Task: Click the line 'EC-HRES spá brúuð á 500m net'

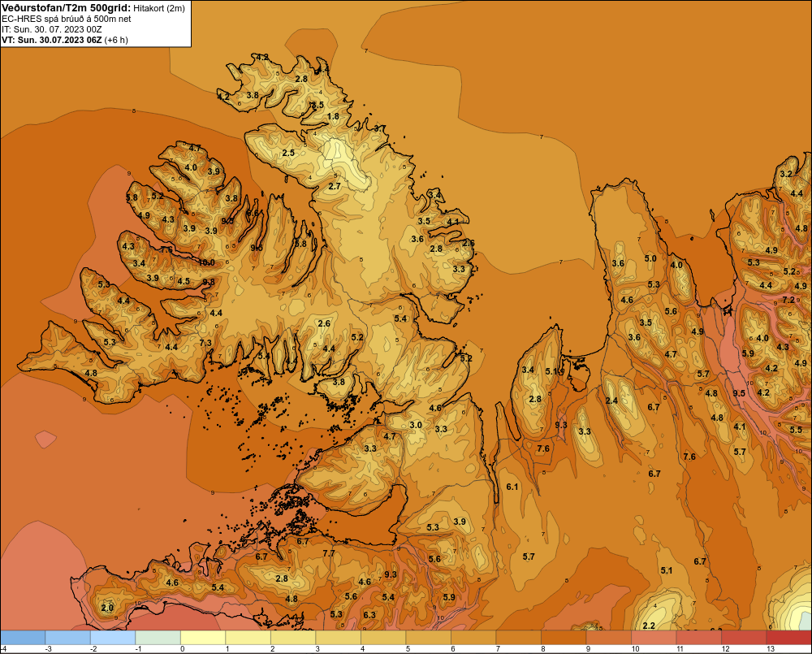Action: point(67,19)
